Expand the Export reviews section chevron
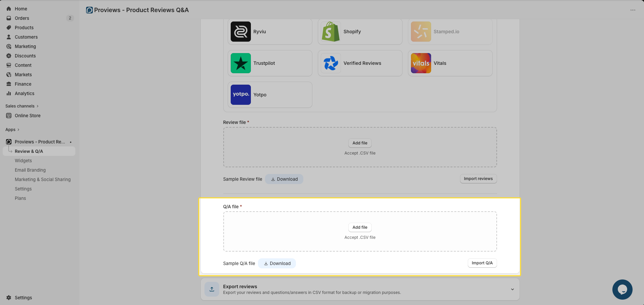The width and height of the screenshot is (644, 305). coord(513,289)
